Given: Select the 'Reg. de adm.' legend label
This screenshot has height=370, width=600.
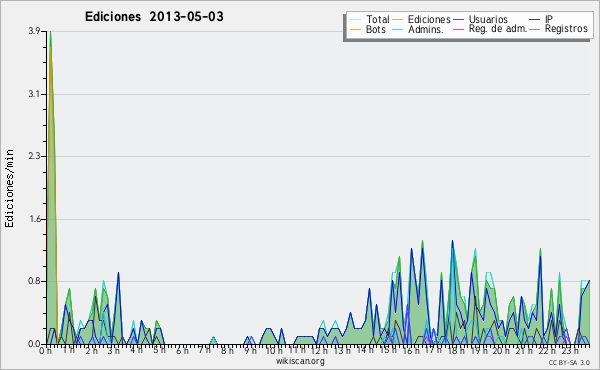Looking at the screenshot, I should (498, 29).
